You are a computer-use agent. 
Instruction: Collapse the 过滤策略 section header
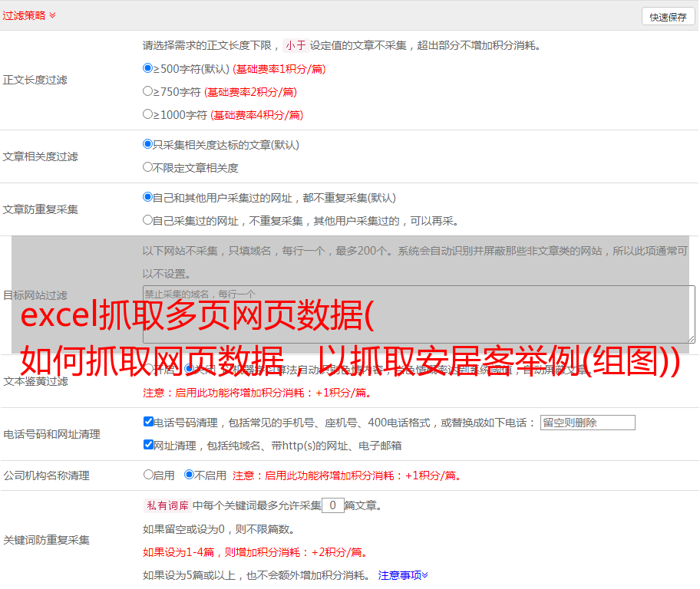click(x=29, y=15)
